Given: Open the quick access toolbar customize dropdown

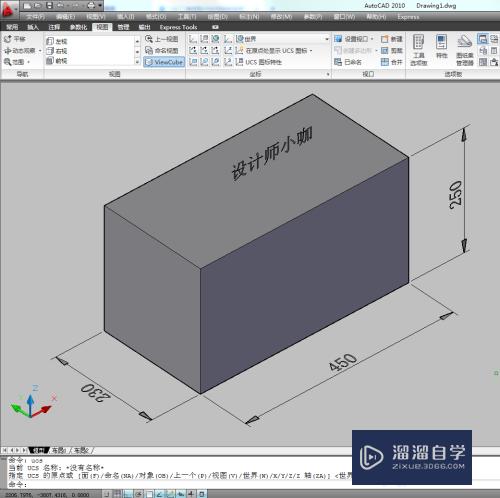Looking at the screenshot, I should [100, 6].
